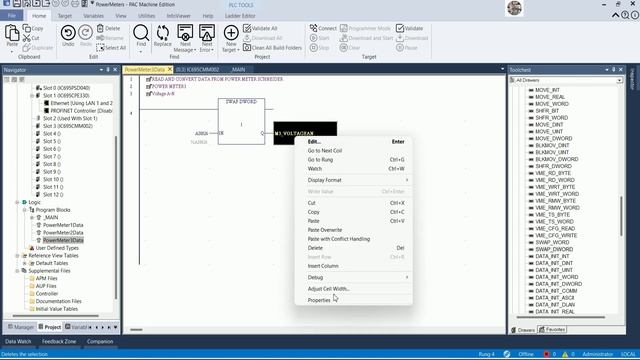Click the Toolchest vertical scrollbar
Screen dimensions: 640x360
(x=622, y=216)
